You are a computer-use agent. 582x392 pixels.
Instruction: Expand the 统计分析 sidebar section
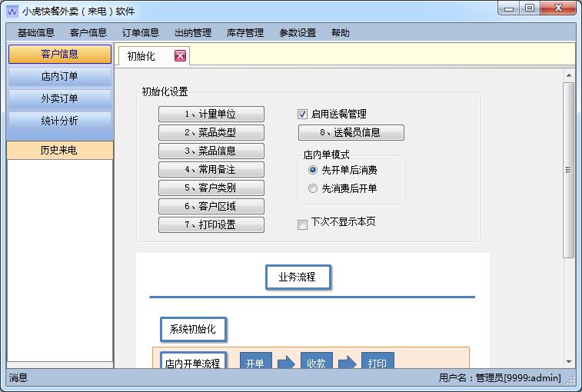point(60,121)
